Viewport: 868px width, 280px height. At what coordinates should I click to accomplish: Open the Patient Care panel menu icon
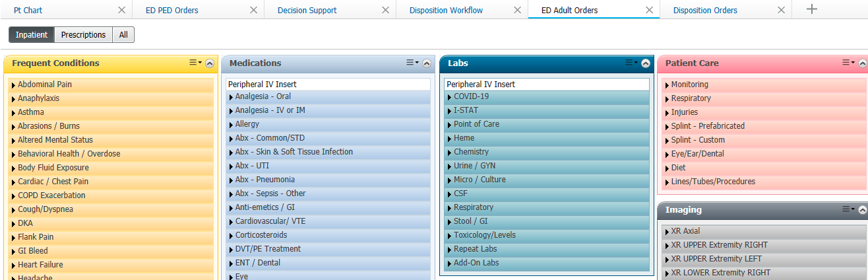848,63
